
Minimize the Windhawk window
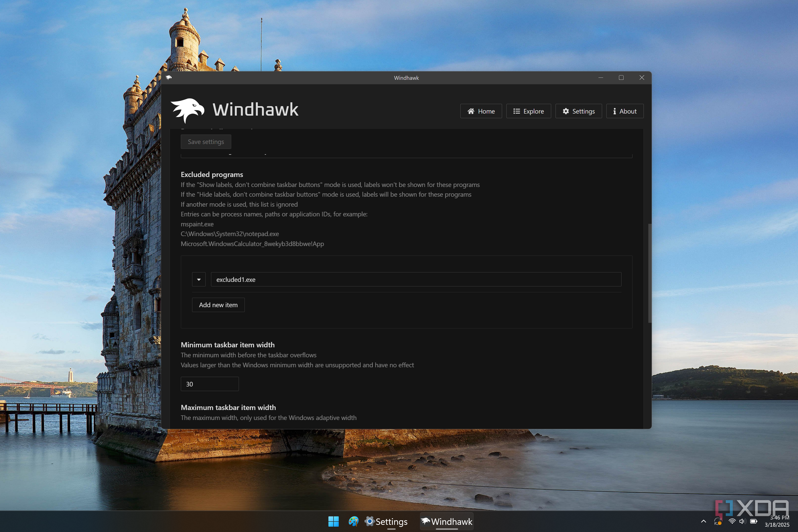tap(601, 78)
